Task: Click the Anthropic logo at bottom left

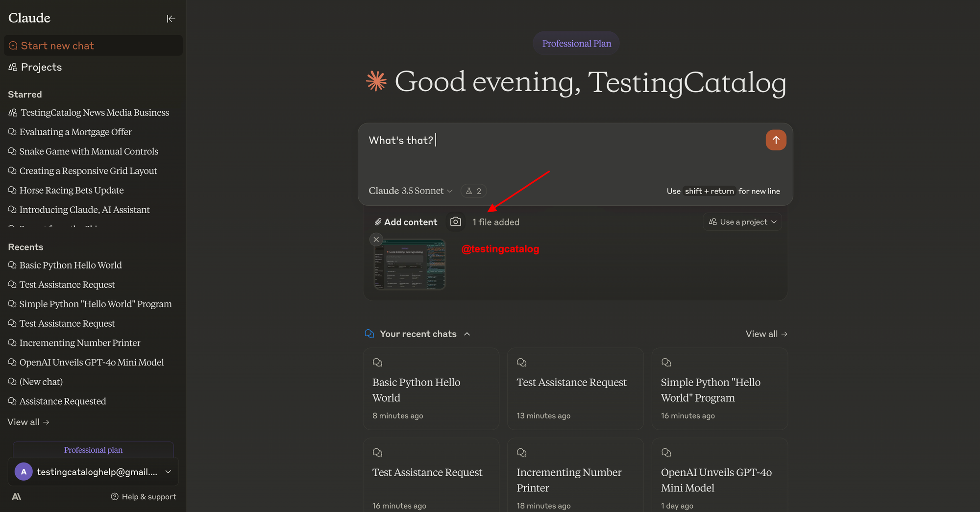Action: click(x=16, y=496)
